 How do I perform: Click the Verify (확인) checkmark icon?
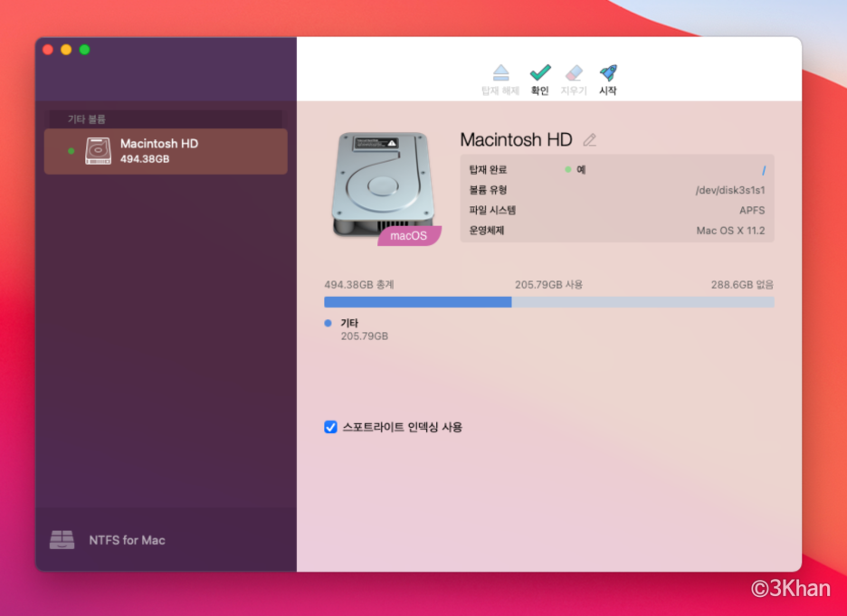click(539, 73)
